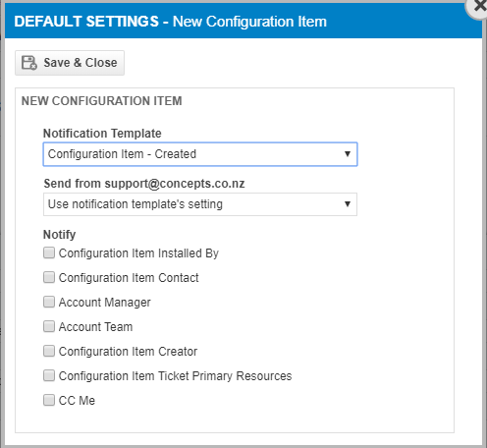Check the Account Manager checkbox
The height and width of the screenshot is (448, 487).
pyautogui.click(x=49, y=302)
